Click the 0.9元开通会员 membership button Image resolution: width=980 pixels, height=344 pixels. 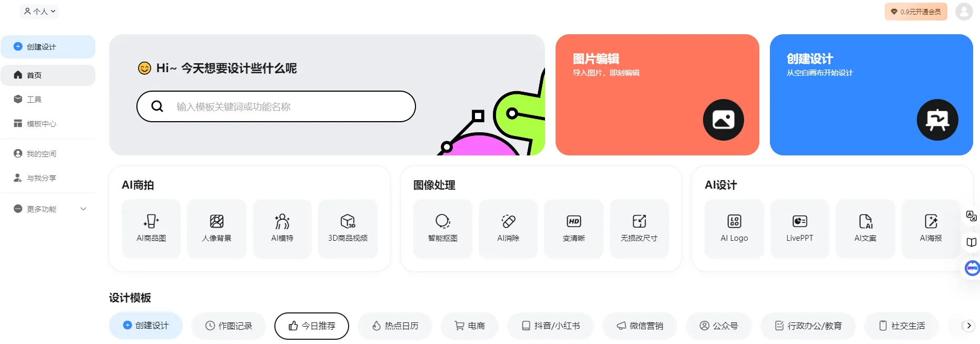[x=916, y=12]
